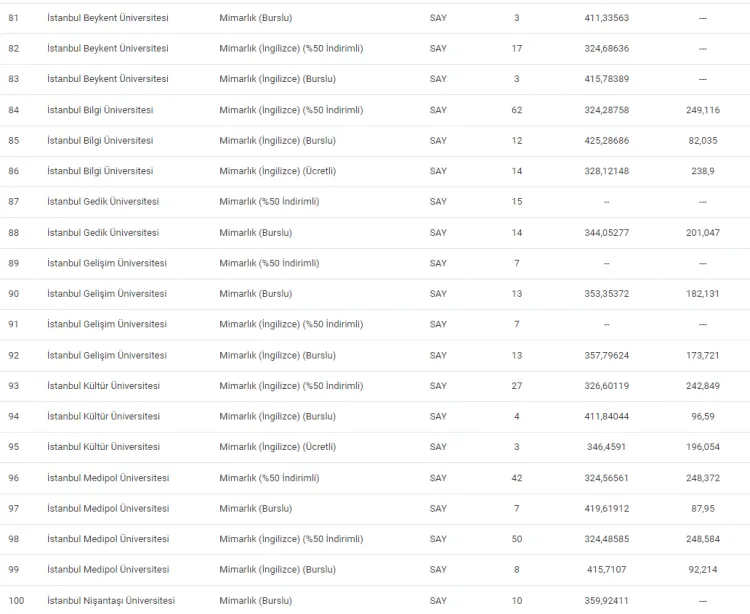Click row number 89
Screen dimensions: 750x614
(x=13, y=264)
